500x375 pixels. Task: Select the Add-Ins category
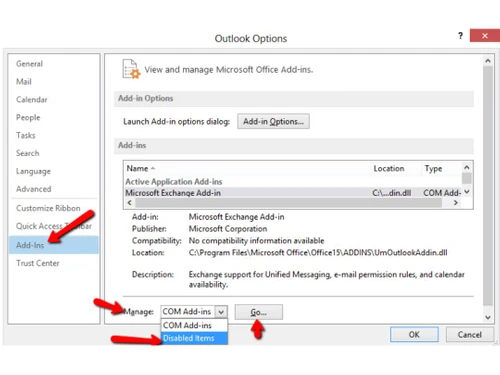pyautogui.click(x=54, y=245)
